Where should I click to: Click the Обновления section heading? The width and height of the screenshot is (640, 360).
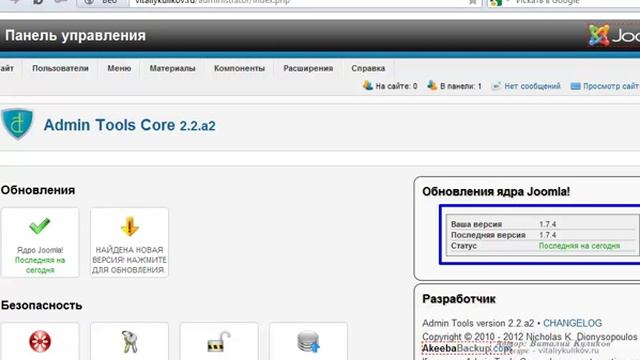click(38, 190)
